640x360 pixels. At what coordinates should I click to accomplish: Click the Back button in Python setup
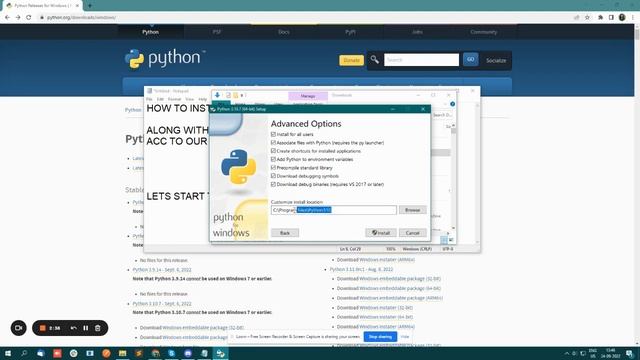click(x=285, y=233)
